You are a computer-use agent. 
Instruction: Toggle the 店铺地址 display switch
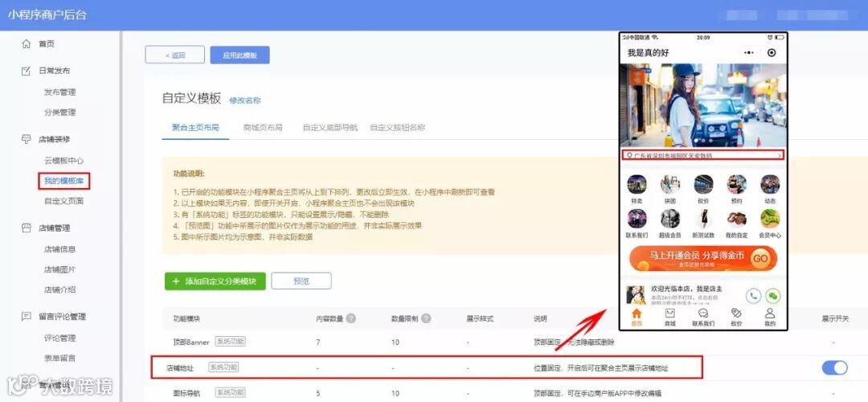click(834, 367)
